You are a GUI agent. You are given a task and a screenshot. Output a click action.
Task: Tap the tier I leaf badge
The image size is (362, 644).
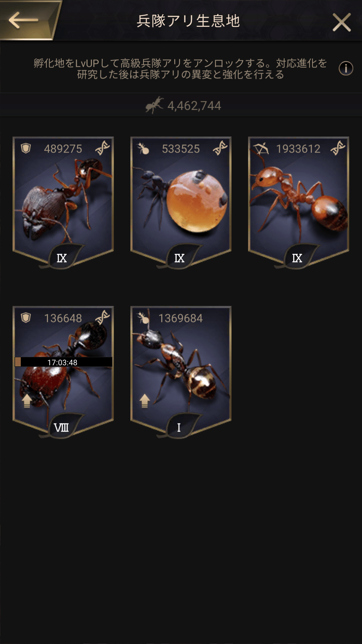tap(180, 426)
